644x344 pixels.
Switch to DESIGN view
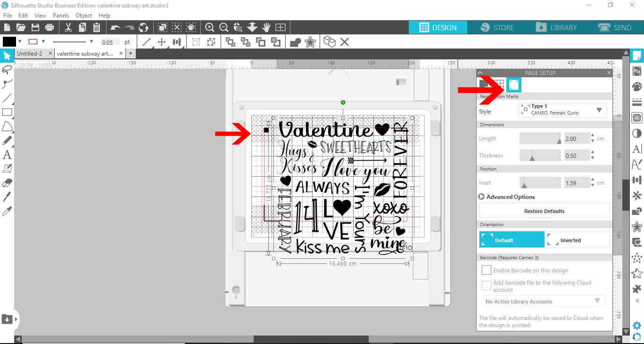[438, 27]
